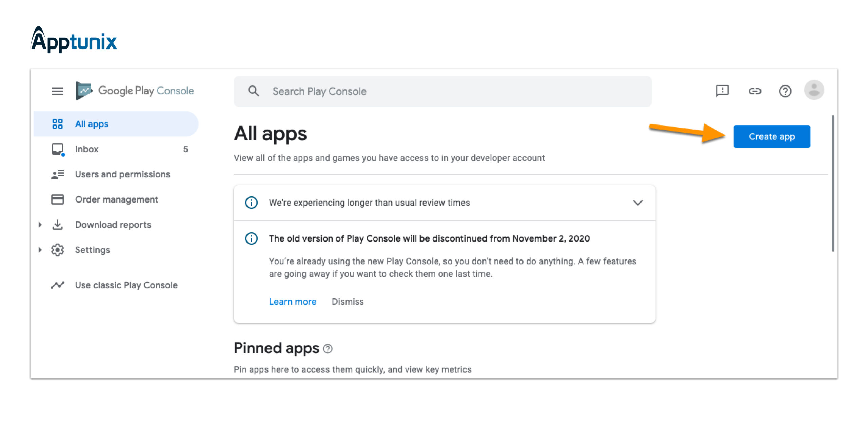Click the Pinned apps help icon

click(328, 349)
